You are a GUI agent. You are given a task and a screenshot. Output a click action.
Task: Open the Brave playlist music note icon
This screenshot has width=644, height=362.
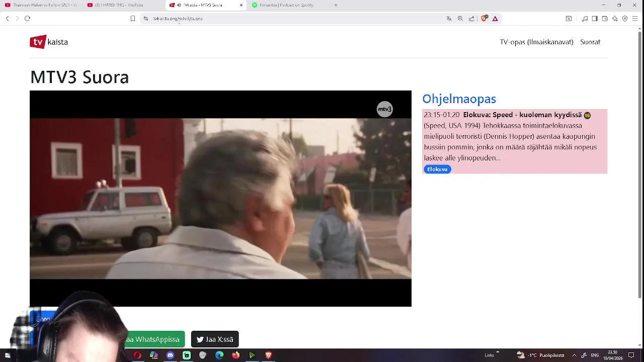585,19
